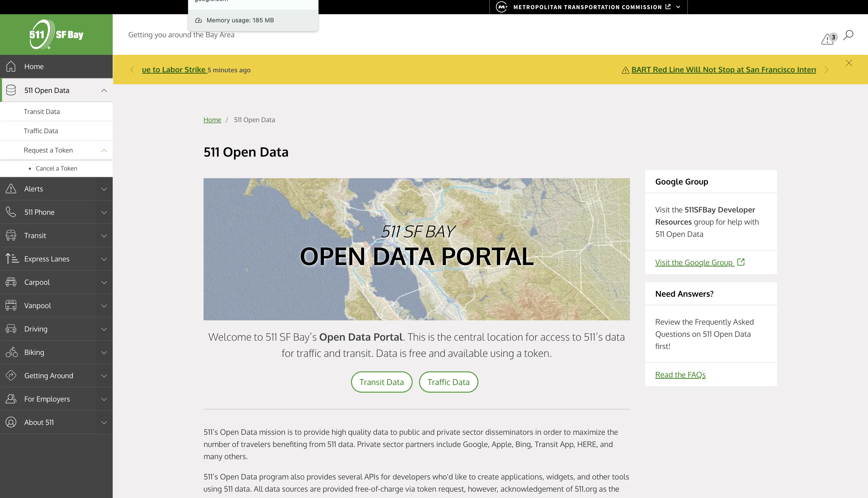Expand the Driving menu chevron

pos(104,329)
